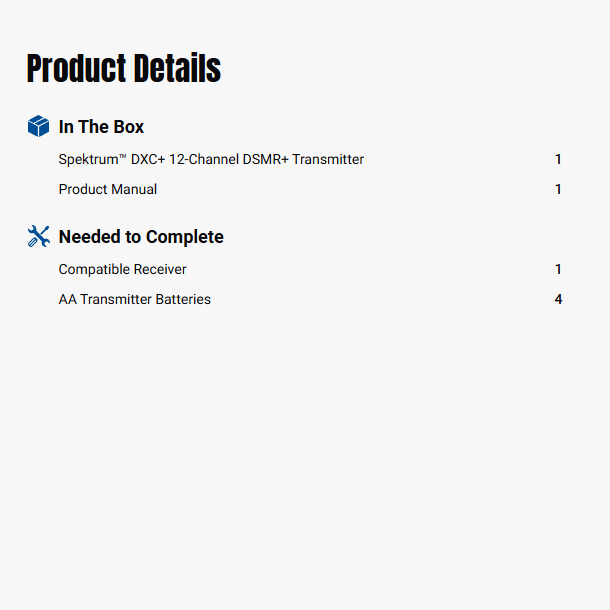The width and height of the screenshot is (610, 610).
Task: Click the word Spektrum in the first item
Action: pyautogui.click(x=87, y=159)
